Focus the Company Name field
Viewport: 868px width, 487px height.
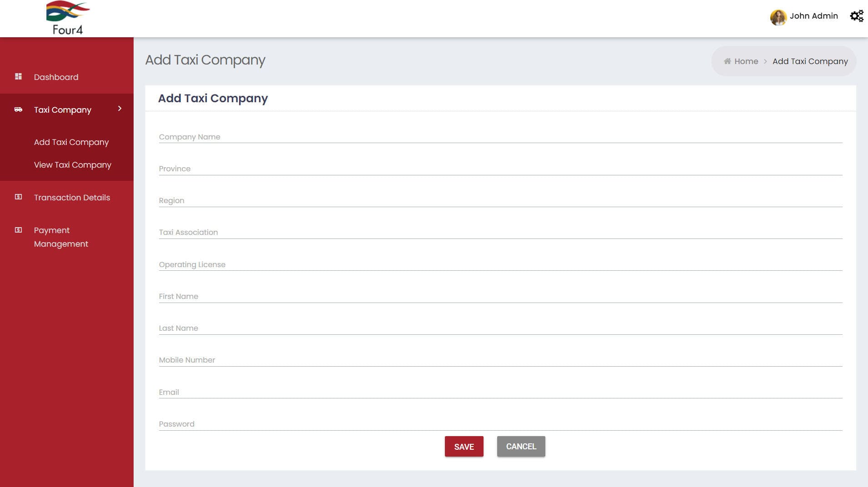409,137
